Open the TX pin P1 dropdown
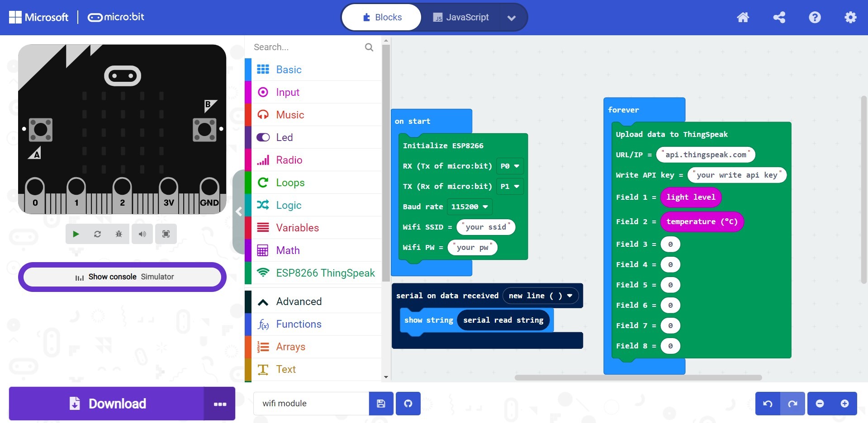The image size is (868, 423). pyautogui.click(x=510, y=186)
